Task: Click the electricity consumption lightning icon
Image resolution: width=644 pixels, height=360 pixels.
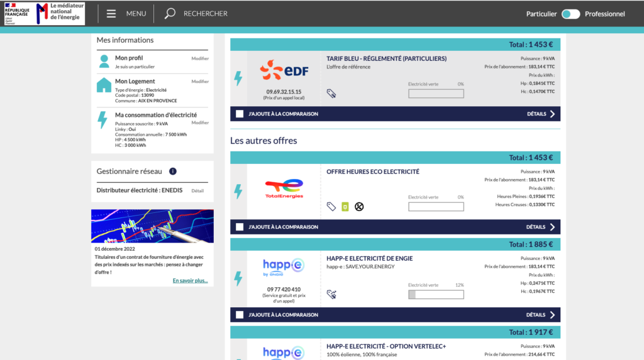Action: (103, 120)
